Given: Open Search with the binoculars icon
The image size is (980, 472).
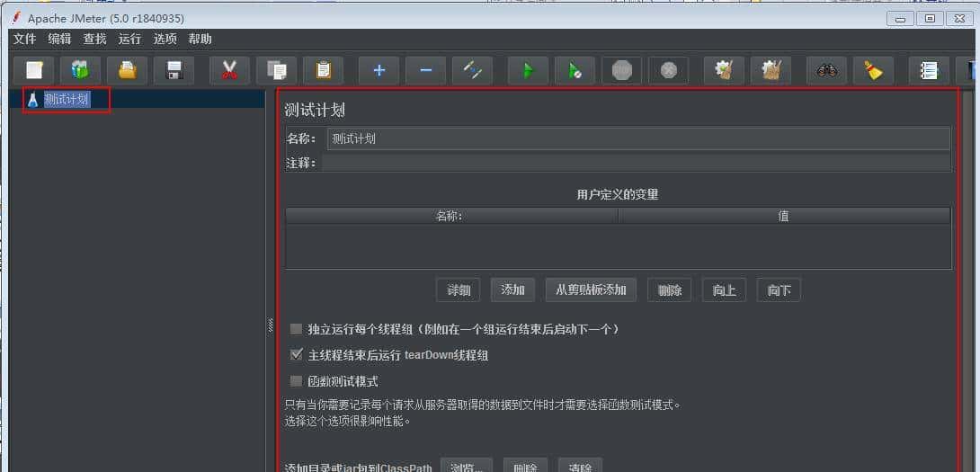Looking at the screenshot, I should coord(827,71).
